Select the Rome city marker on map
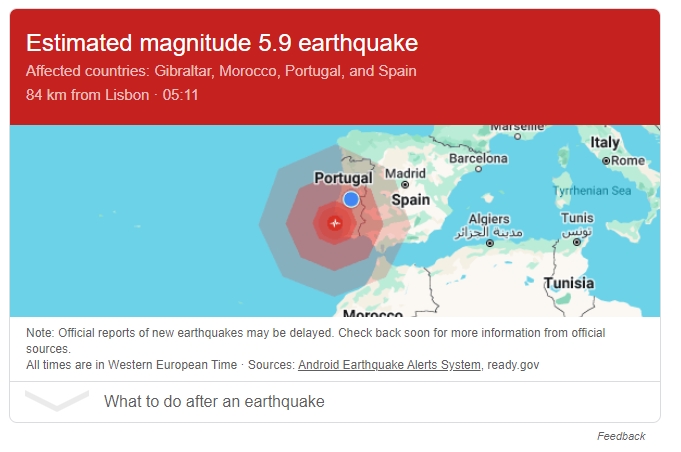The width and height of the screenshot is (681, 452). pyautogui.click(x=607, y=160)
